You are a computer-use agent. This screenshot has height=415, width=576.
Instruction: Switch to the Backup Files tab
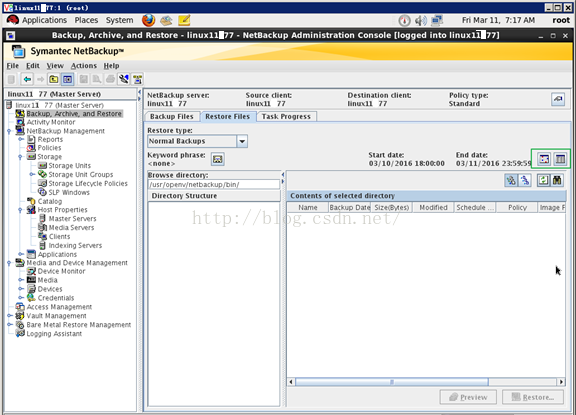172,116
